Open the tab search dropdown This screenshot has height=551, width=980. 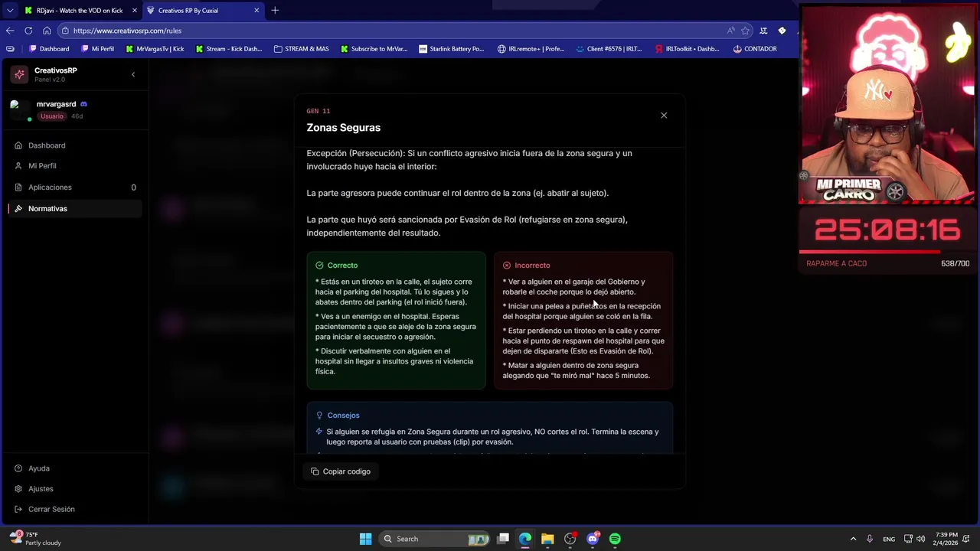tap(9, 11)
